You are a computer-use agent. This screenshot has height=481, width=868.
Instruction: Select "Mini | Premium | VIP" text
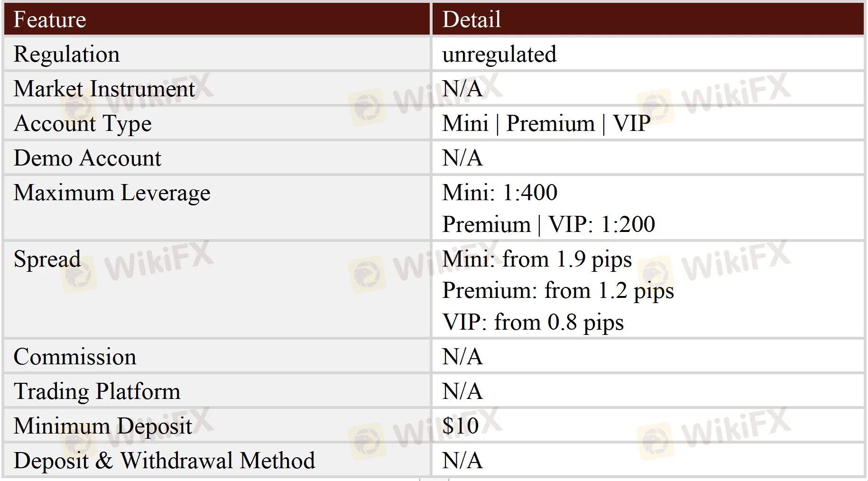tap(546, 123)
